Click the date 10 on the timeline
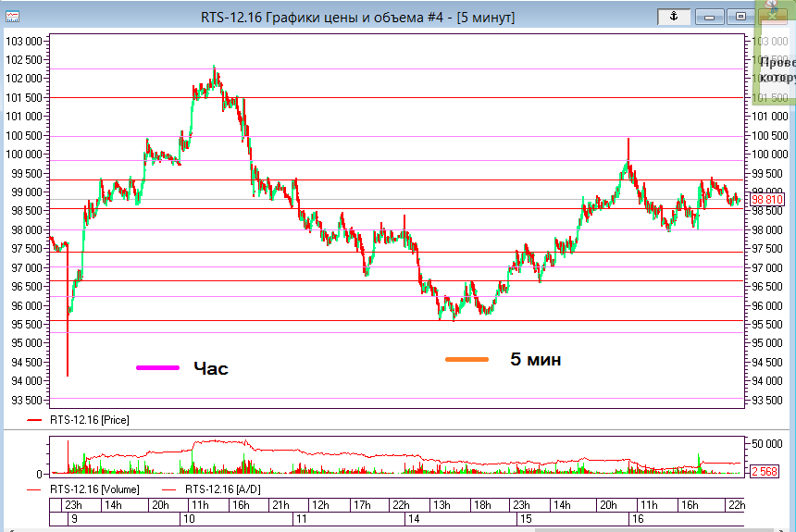796x532 pixels. click(189, 519)
